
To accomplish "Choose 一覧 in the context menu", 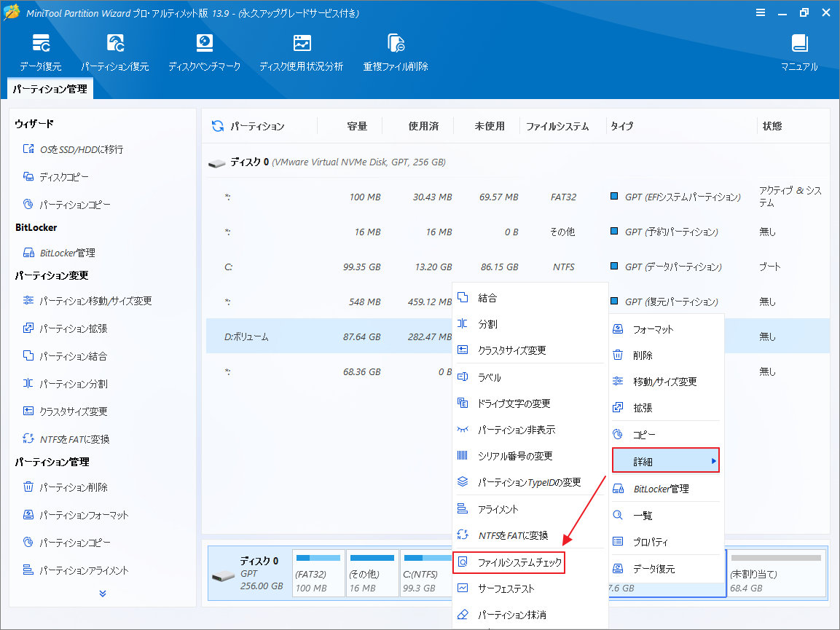I will click(666, 516).
